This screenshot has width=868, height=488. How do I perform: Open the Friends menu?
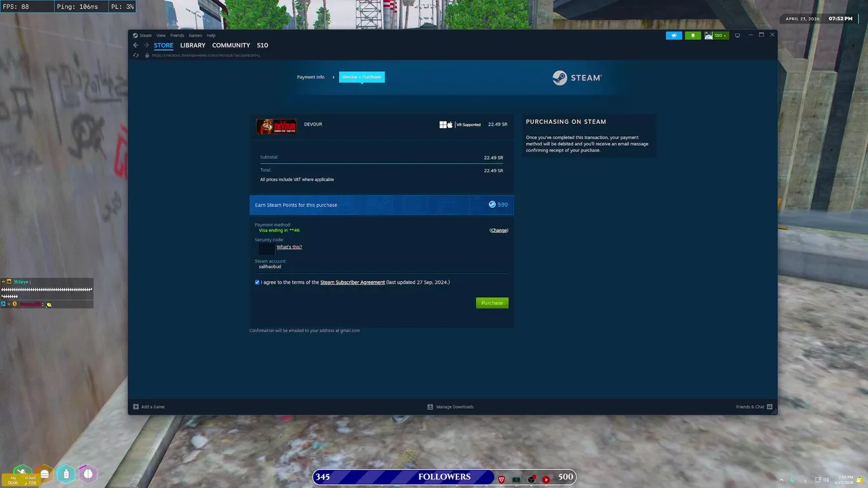[x=177, y=35]
